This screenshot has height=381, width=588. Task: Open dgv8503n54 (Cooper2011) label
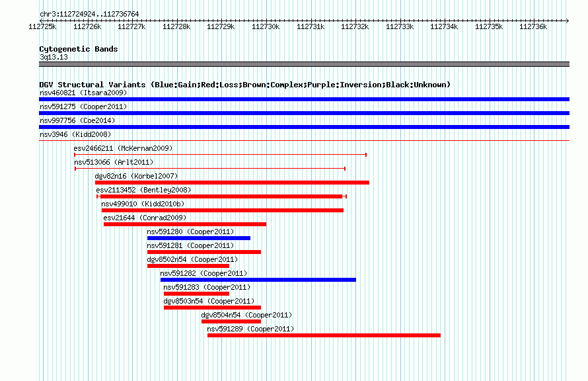(209, 301)
